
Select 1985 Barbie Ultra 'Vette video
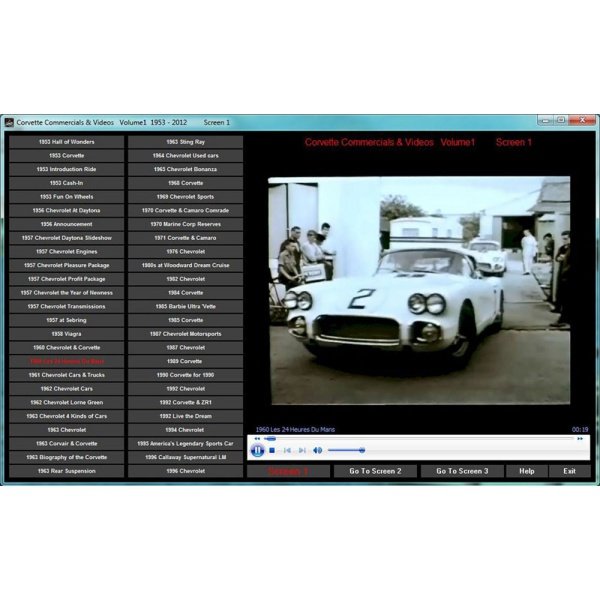pos(185,306)
